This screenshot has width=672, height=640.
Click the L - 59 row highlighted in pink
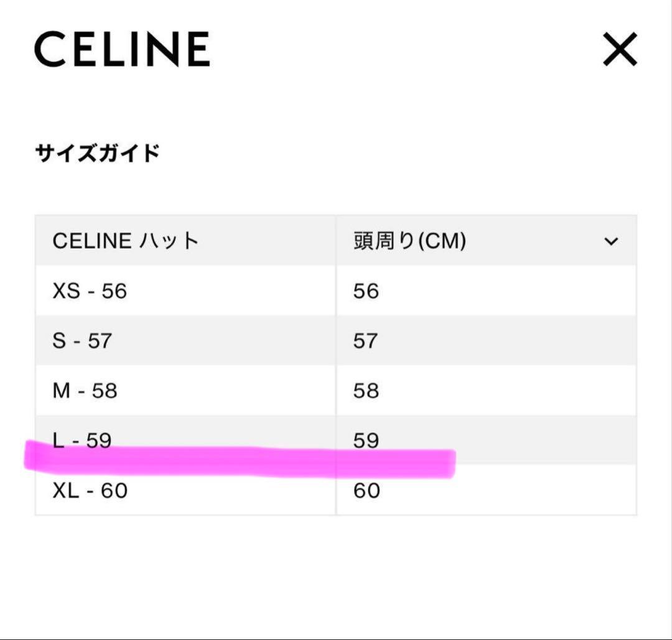(81, 439)
